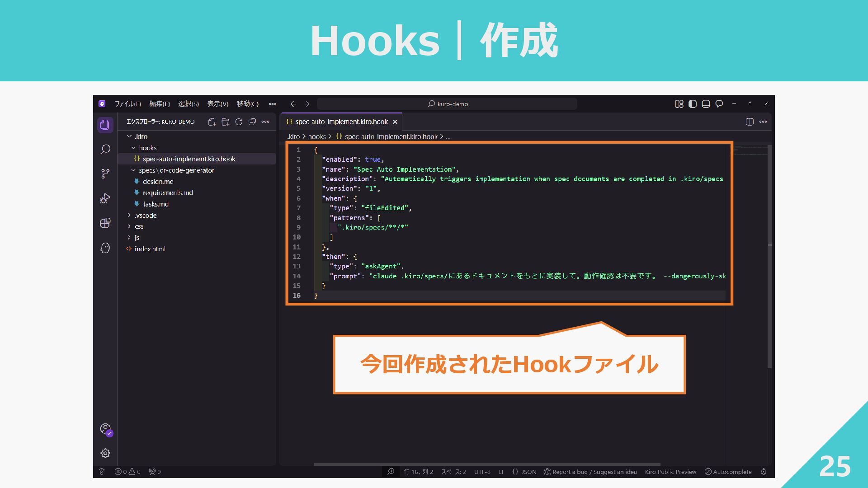Screen dimensions: 868x488
Task: Open the 表示(V) menu
Action: [x=218, y=104]
